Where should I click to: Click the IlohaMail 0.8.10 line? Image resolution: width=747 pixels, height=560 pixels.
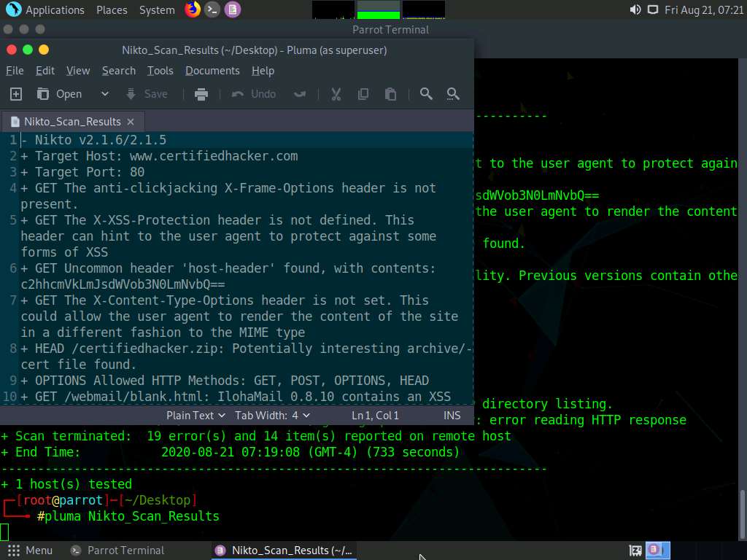(x=236, y=397)
